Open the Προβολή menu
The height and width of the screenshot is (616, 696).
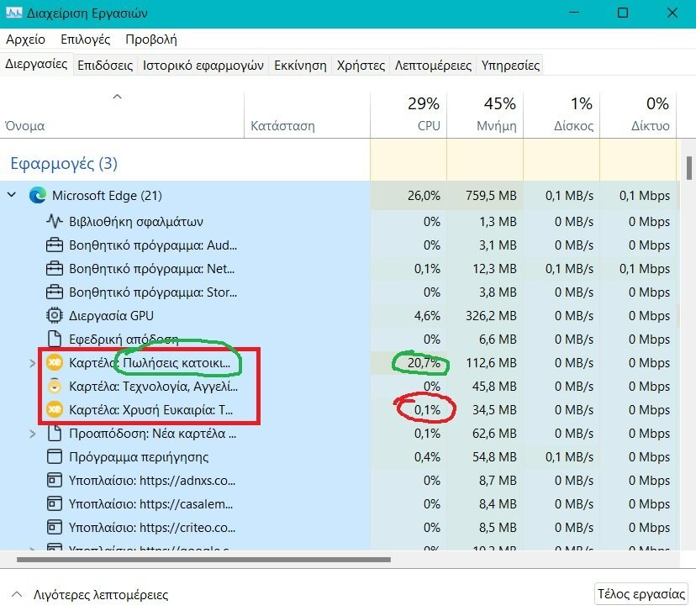[151, 39]
